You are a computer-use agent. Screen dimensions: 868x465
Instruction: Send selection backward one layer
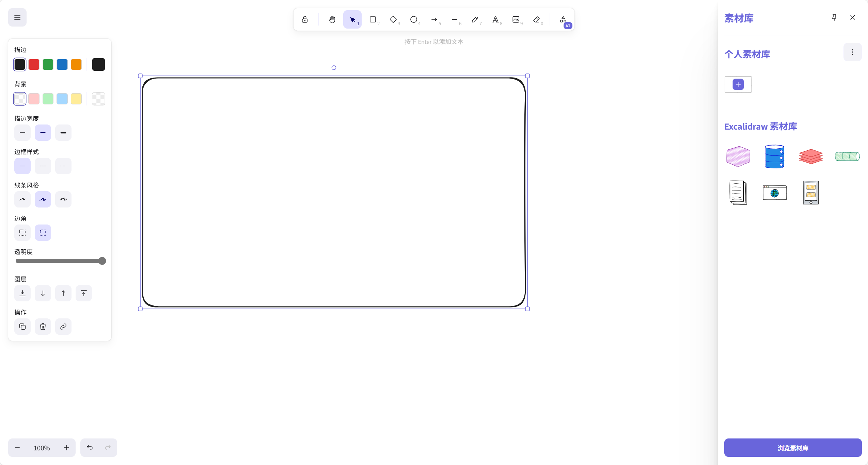point(43,293)
